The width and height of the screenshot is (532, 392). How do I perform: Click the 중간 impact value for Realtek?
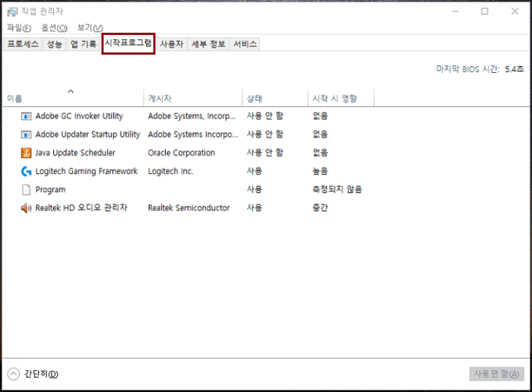[x=320, y=208]
